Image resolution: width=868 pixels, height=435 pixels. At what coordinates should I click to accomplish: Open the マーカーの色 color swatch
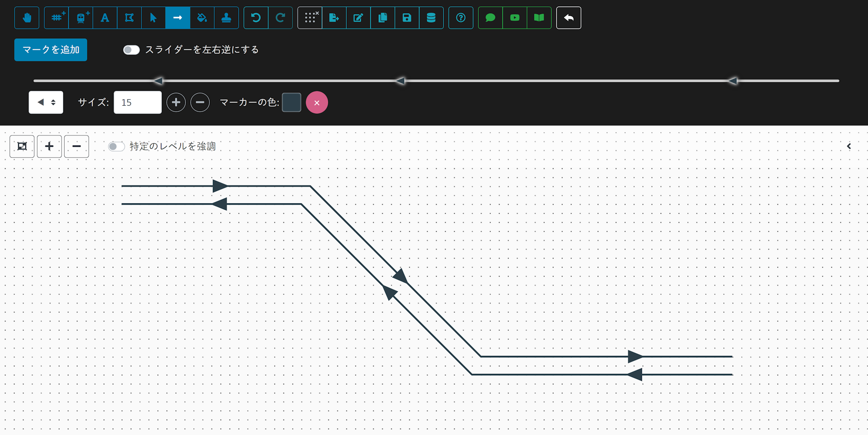click(292, 103)
